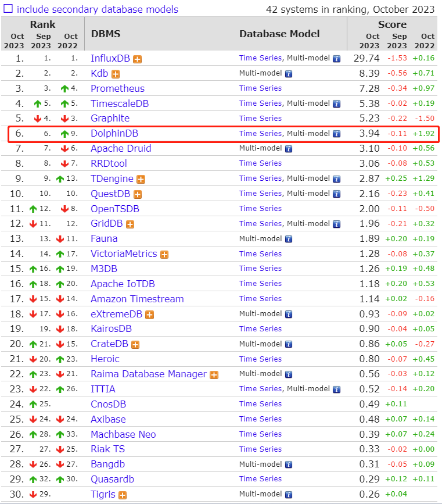Open the CnosDB link
The image size is (442, 504).
[x=108, y=404]
